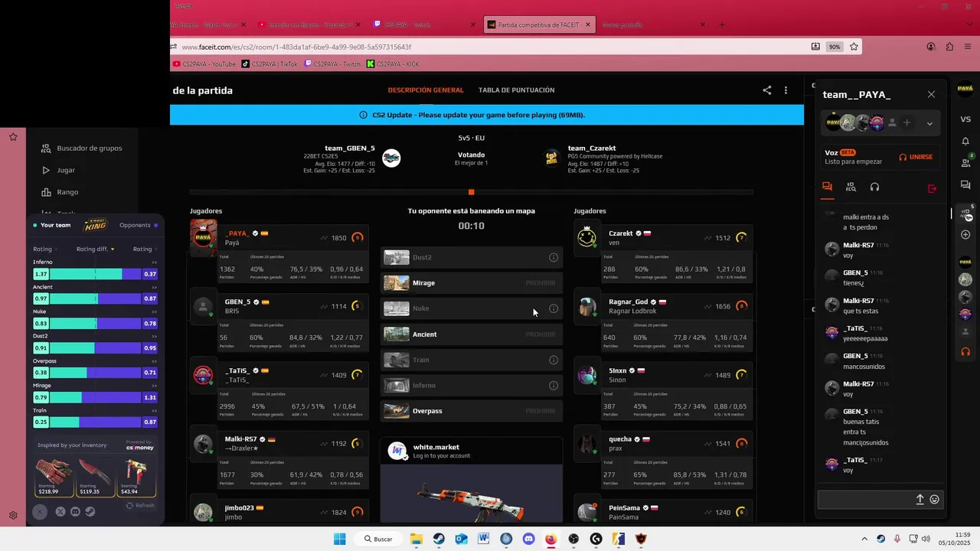Close the overlay with the X circle
The height and width of the screenshot is (551, 980).
(x=40, y=512)
